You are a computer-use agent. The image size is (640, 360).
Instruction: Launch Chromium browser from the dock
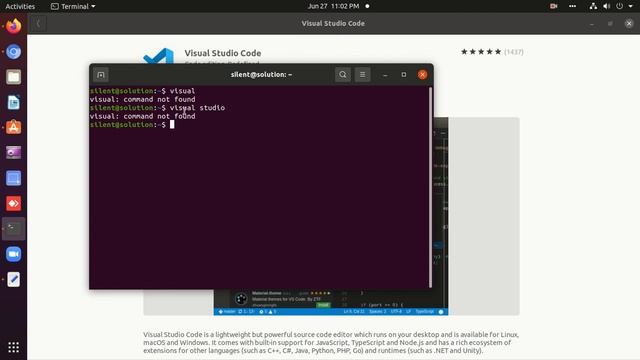13,52
